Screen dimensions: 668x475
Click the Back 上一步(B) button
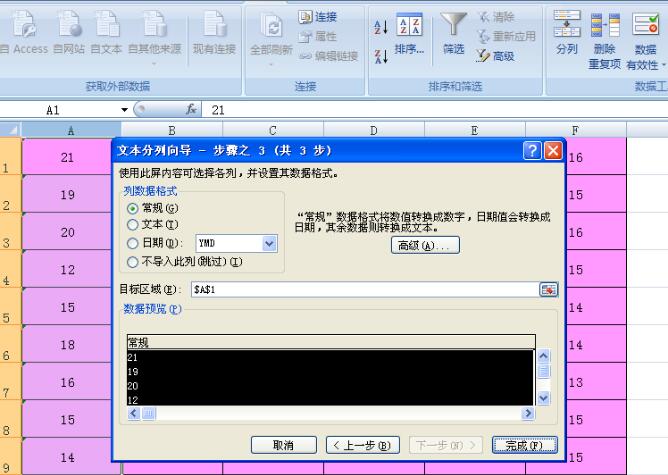pyautogui.click(x=363, y=445)
